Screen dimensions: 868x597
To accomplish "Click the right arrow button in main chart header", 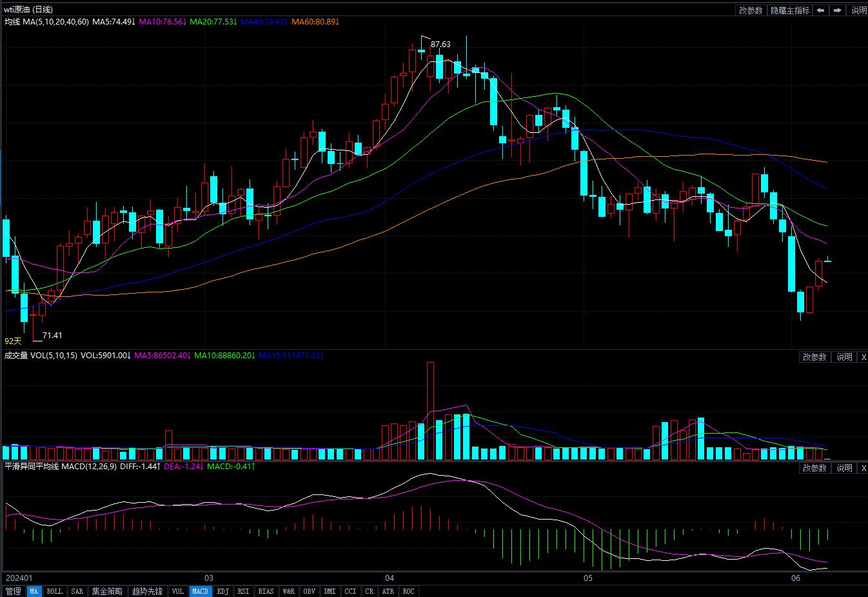I will pos(837,10).
